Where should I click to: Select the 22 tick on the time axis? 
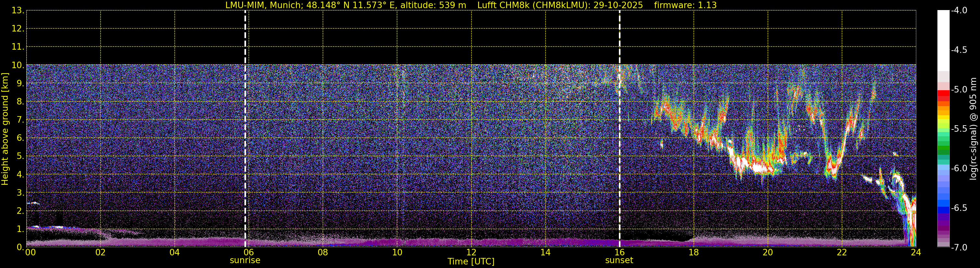842,252
